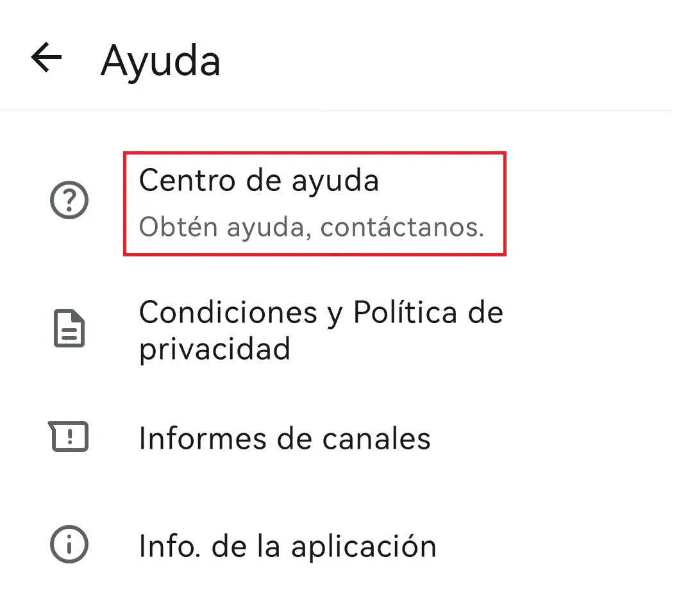Click the back arrow to leave Ayuda
Viewport: 688px width, 616px height.
point(45,58)
